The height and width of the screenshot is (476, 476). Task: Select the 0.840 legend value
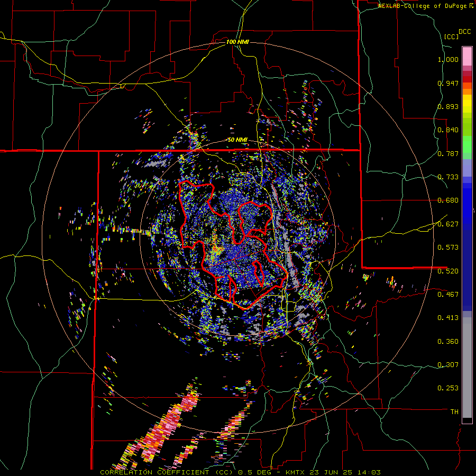pyautogui.click(x=448, y=130)
